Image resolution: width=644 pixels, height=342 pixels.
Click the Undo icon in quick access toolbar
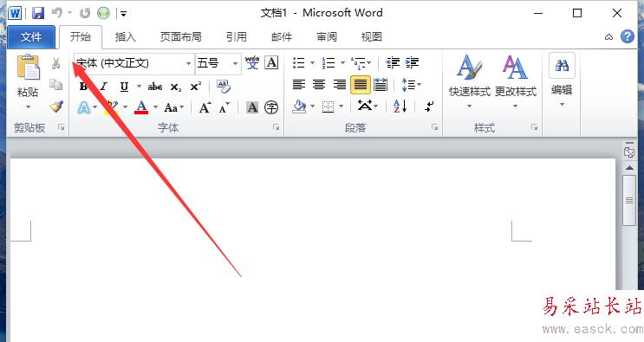(x=57, y=13)
